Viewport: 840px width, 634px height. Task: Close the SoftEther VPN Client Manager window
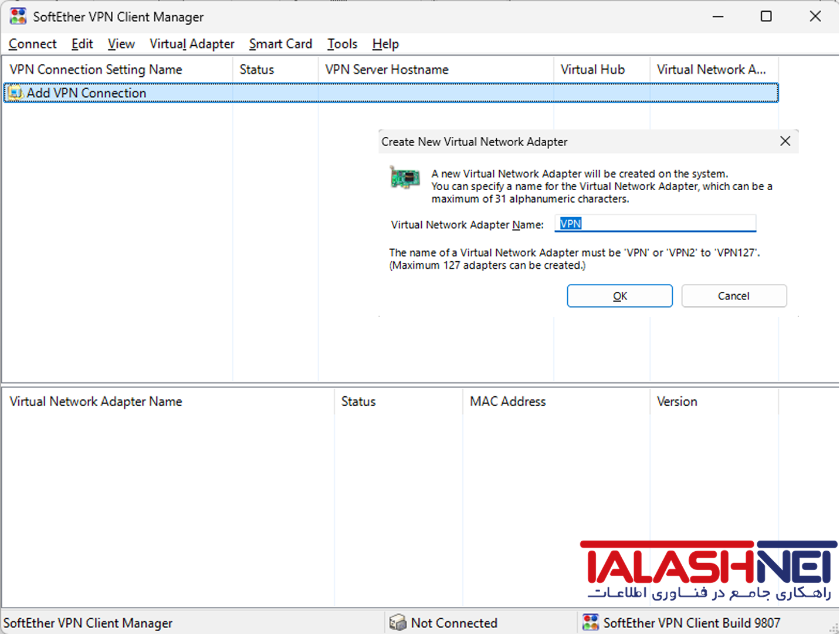click(x=815, y=16)
